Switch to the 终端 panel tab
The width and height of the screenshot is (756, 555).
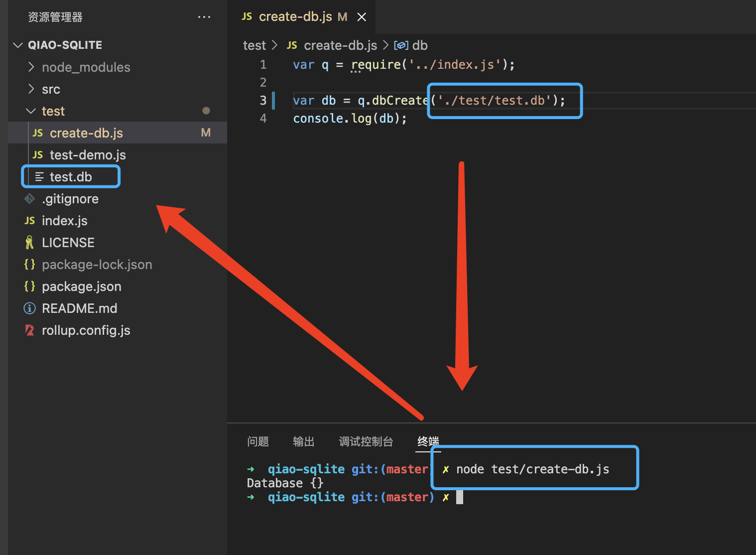click(x=428, y=441)
